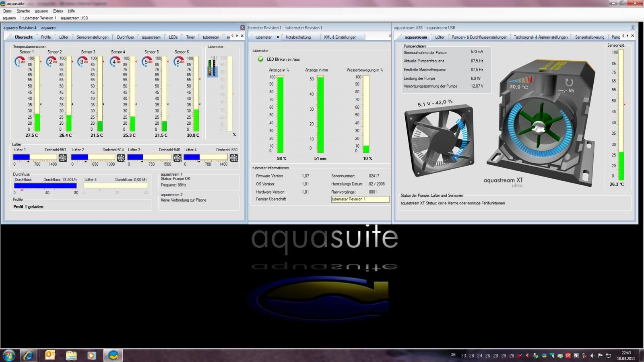Click the tubemeter fill-level icon in Übersicht

pyautogui.click(x=212, y=67)
